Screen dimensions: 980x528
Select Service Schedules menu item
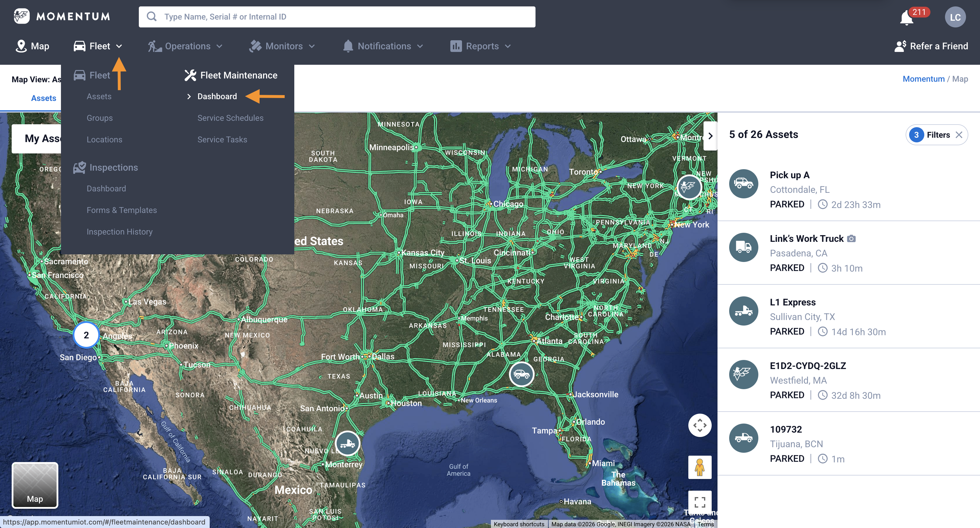coord(230,118)
